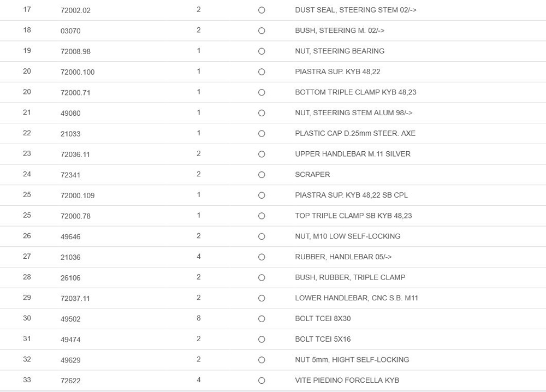This screenshot has height=392, width=546.
Task: Click part number 26106
Action: pyautogui.click(x=70, y=278)
